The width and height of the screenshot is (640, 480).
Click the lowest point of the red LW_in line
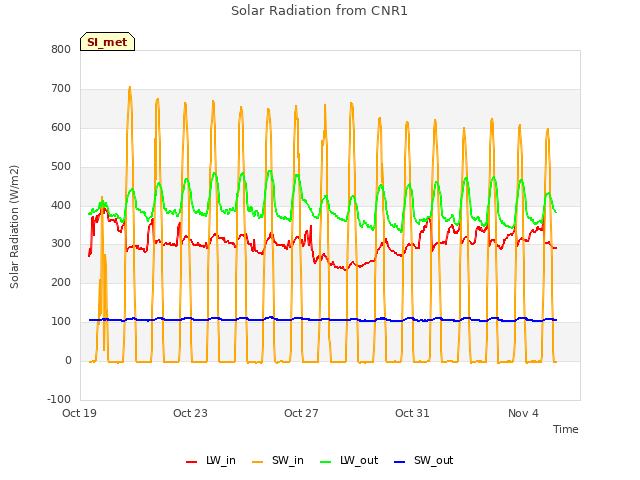[345, 270]
